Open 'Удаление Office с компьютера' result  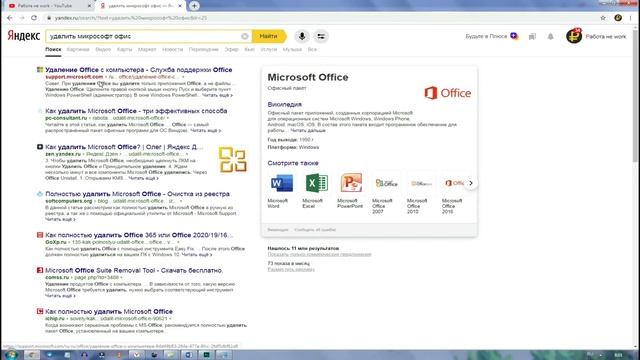(x=139, y=70)
